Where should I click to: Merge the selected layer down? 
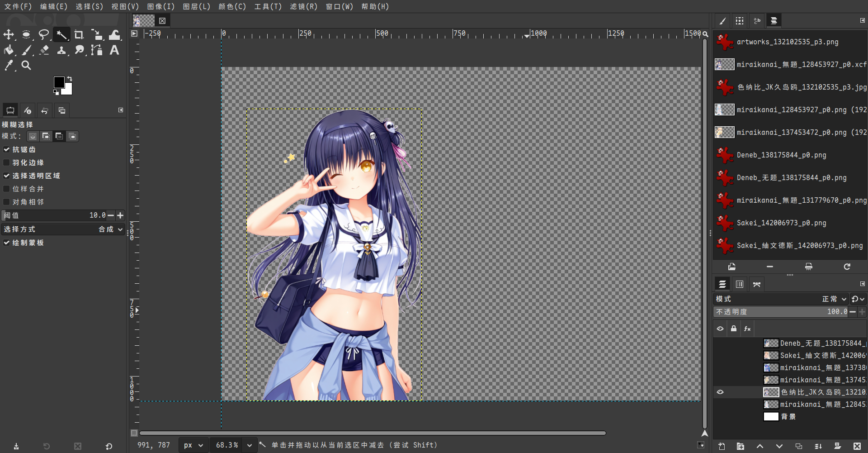pyautogui.click(x=818, y=446)
